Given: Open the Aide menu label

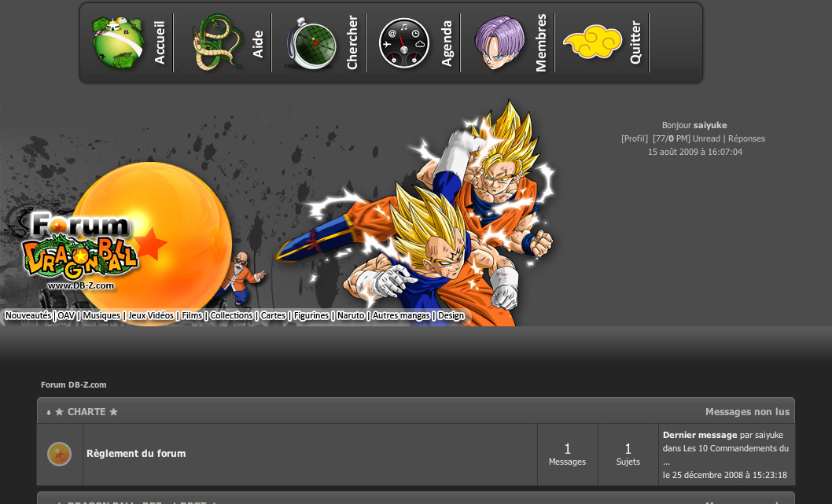Looking at the screenshot, I should click(258, 44).
